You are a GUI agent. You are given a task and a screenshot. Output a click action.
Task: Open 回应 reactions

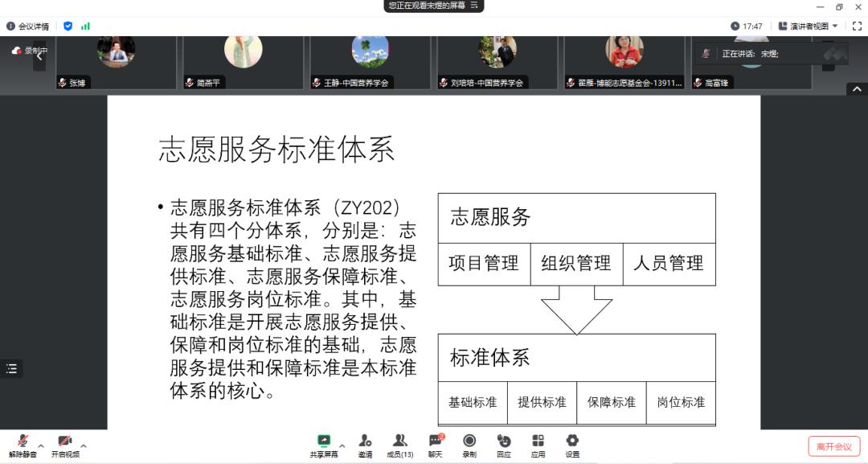click(x=504, y=443)
